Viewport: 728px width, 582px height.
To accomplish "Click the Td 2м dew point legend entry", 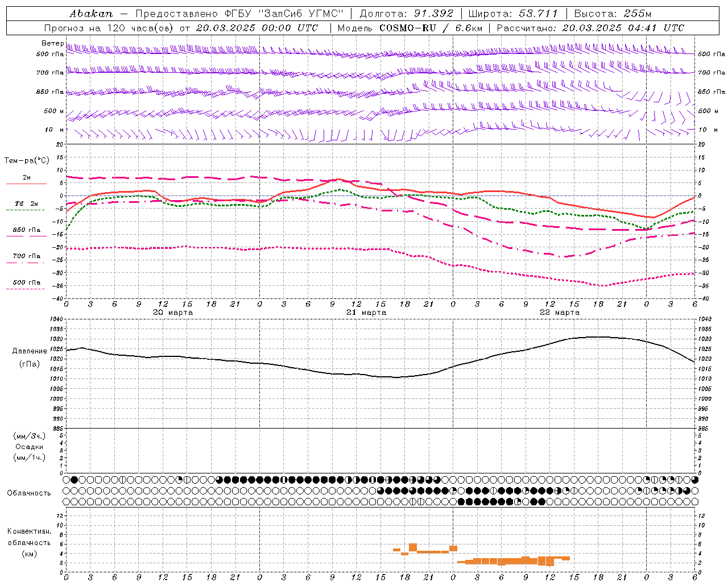I will point(26,203).
